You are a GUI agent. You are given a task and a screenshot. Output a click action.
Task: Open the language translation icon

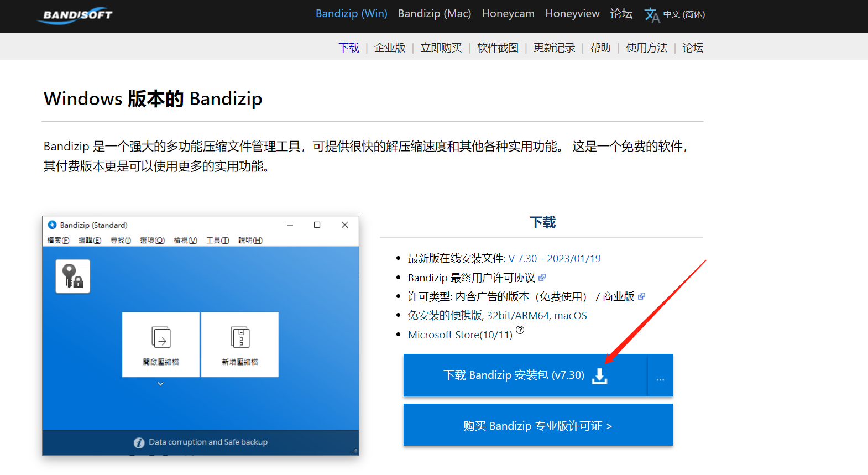point(652,15)
